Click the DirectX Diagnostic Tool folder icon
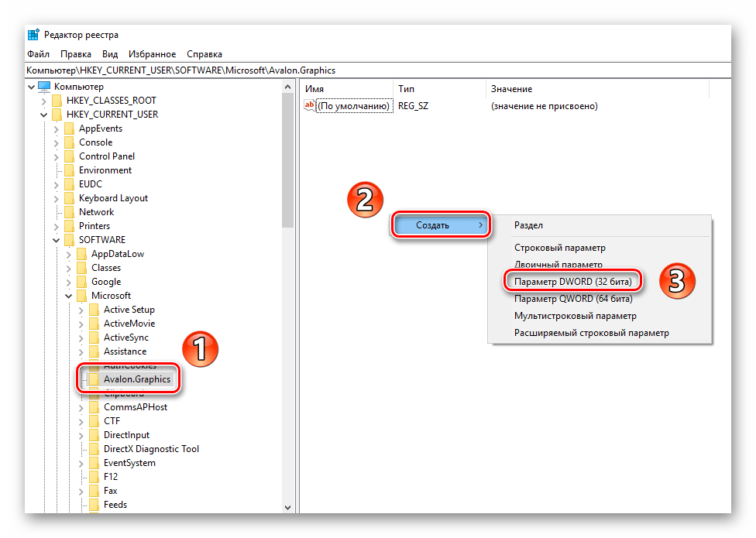The image size is (756, 538). [94, 449]
